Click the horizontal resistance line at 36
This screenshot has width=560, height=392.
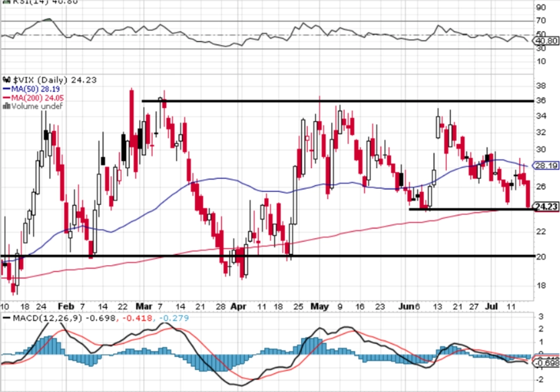point(338,101)
